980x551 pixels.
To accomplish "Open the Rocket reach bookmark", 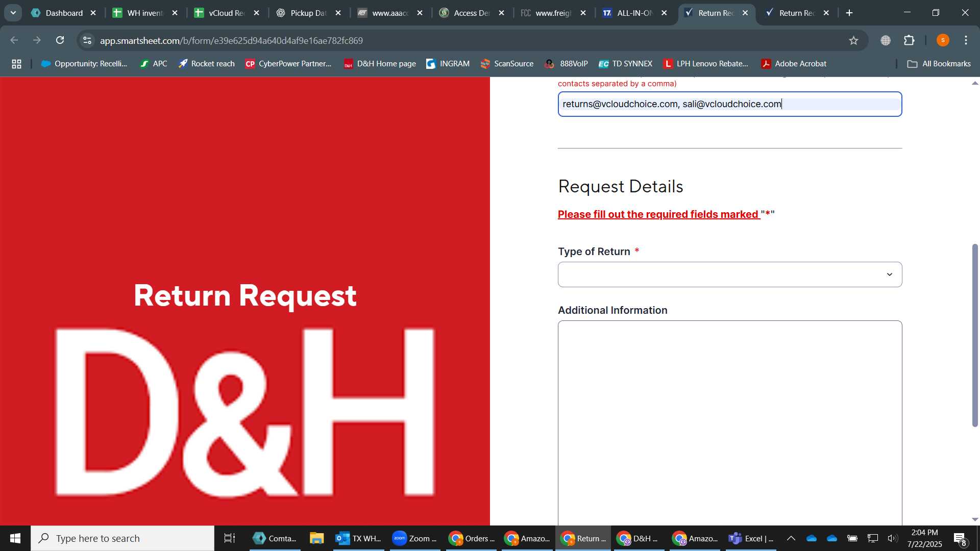I will point(206,64).
